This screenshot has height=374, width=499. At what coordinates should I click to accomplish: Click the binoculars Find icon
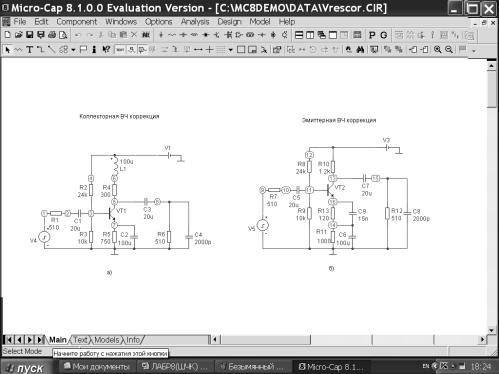(x=360, y=50)
